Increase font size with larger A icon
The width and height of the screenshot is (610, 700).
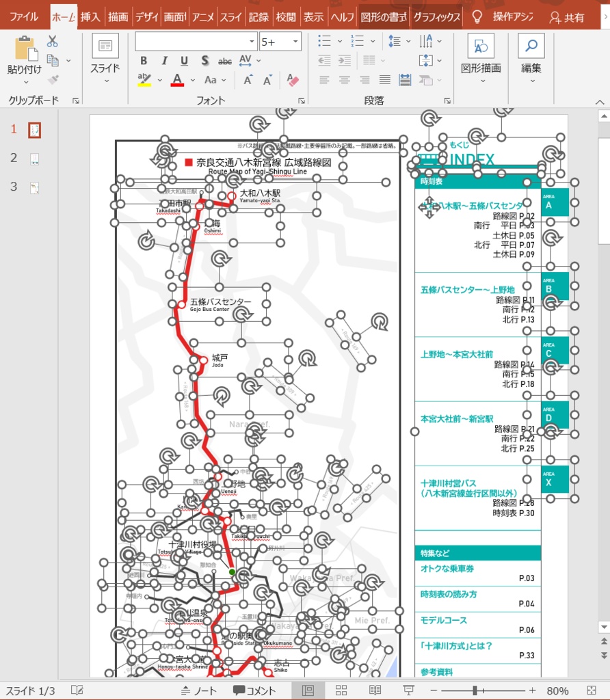pyautogui.click(x=248, y=81)
